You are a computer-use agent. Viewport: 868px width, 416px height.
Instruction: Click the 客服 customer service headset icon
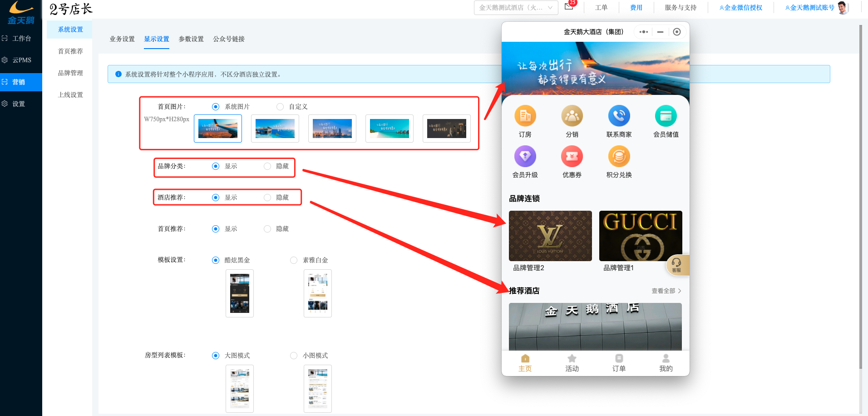[677, 265]
